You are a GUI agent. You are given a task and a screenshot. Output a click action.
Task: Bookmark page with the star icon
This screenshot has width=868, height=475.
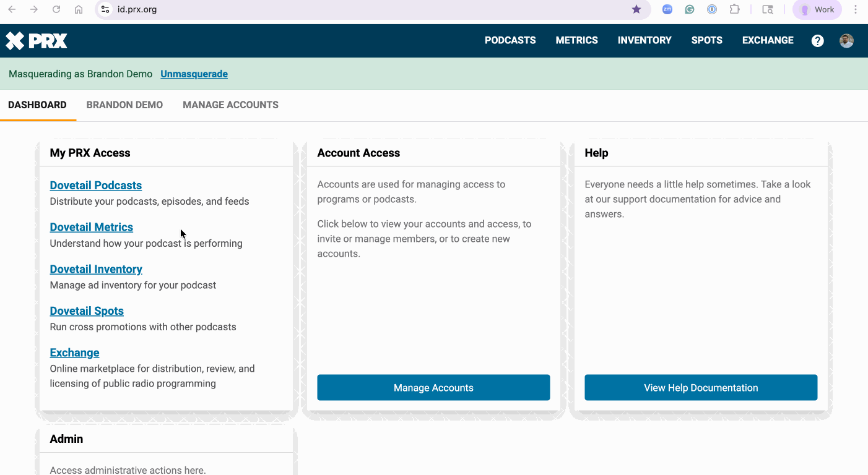point(636,9)
